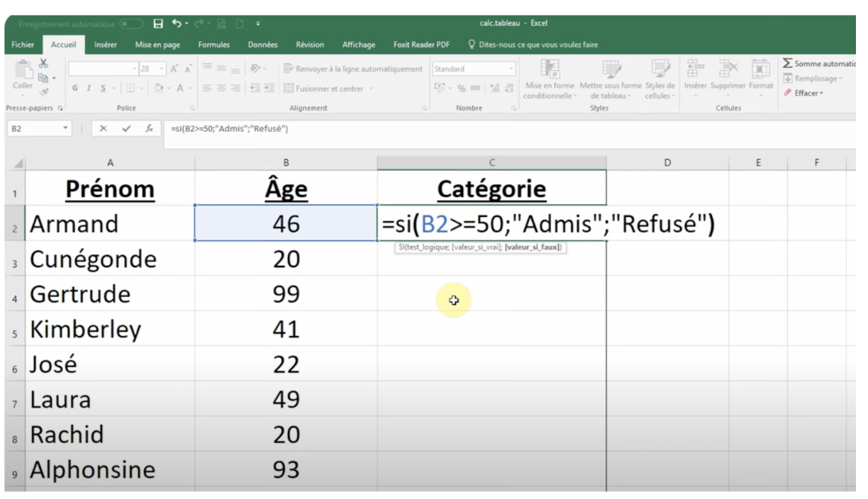The image size is (868, 499).
Task: Click Somme automatique button
Action: 819,64
